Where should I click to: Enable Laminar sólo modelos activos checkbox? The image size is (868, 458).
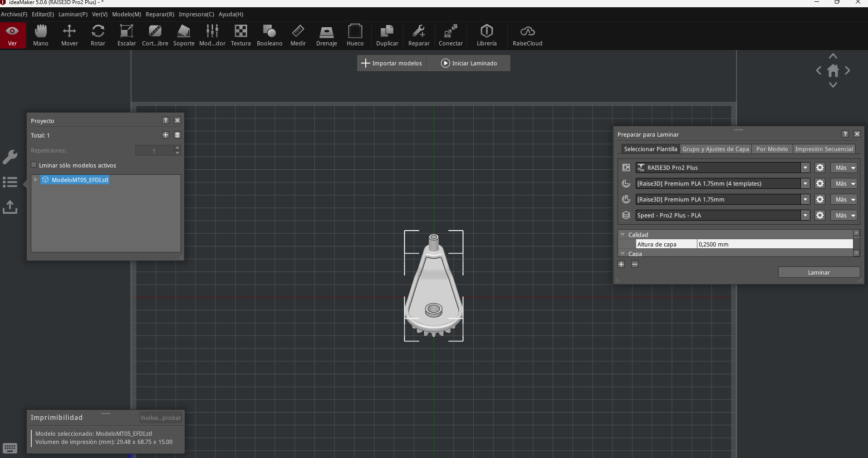tap(34, 165)
